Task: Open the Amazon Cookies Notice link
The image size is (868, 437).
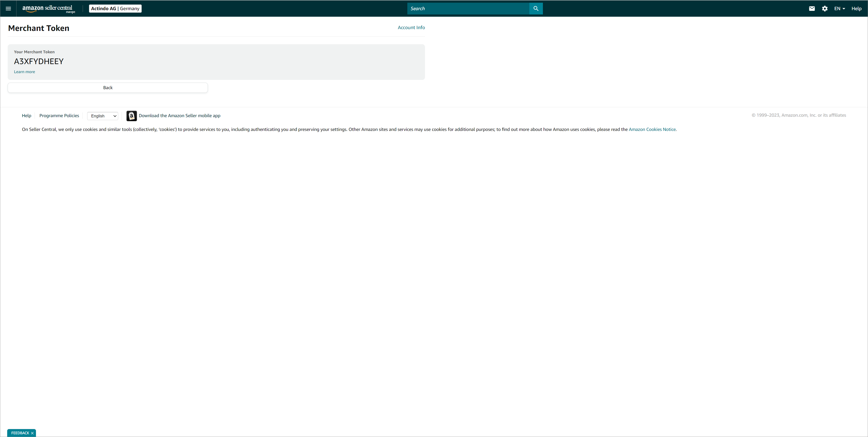Action: [x=652, y=129]
